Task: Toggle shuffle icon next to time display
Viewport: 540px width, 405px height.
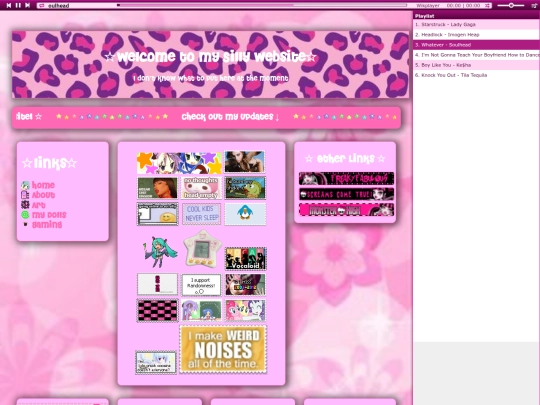Action: tap(487, 6)
